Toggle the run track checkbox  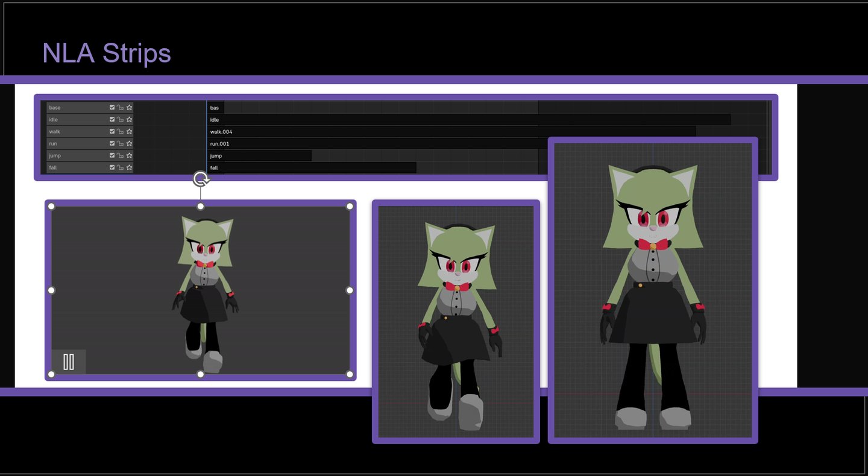[x=112, y=143]
